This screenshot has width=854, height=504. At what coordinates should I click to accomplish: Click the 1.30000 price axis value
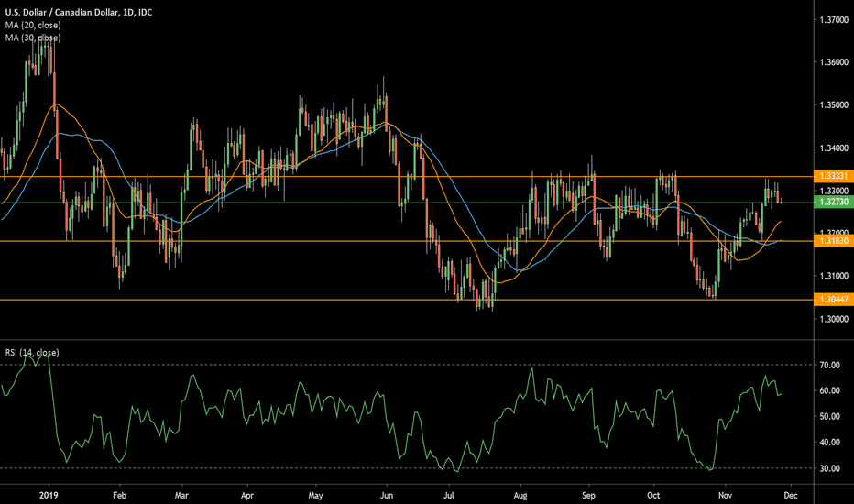tap(834, 319)
